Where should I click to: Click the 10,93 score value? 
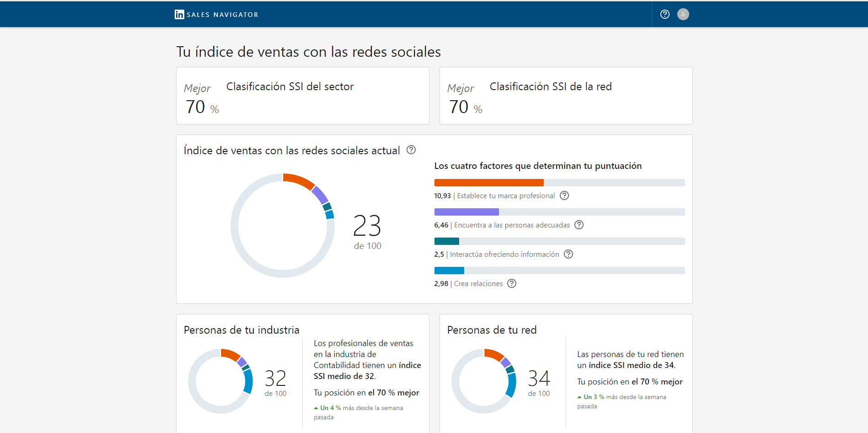click(442, 196)
